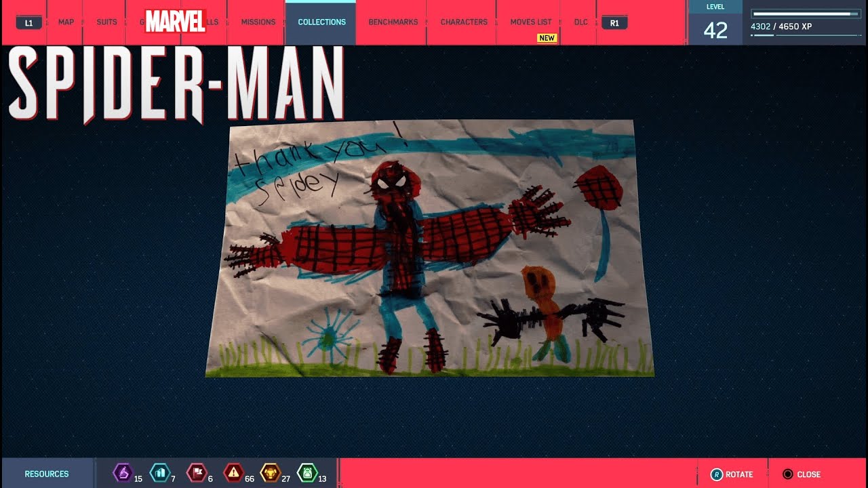Image resolution: width=868 pixels, height=488 pixels.
Task: Go to the Characters tab
Action: (464, 22)
